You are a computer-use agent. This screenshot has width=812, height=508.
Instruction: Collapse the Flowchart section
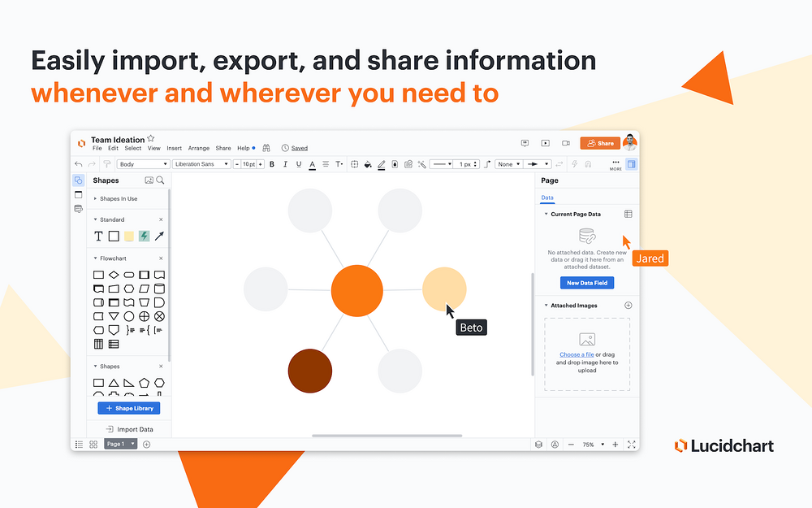95,258
